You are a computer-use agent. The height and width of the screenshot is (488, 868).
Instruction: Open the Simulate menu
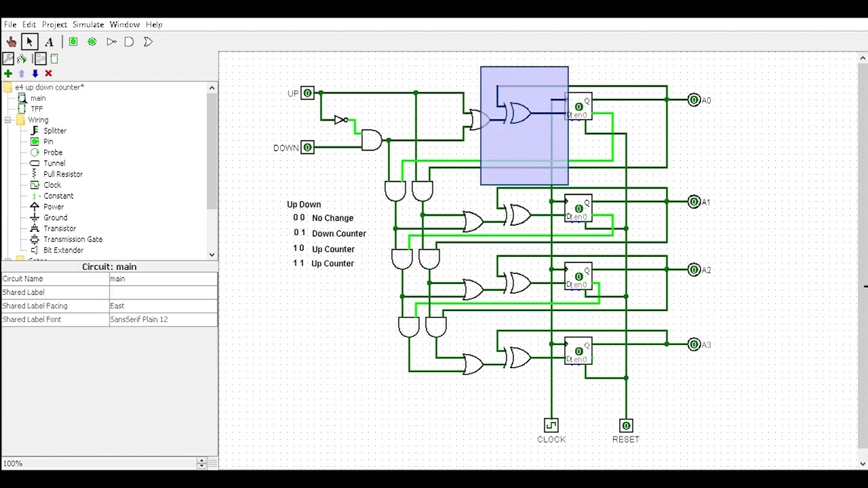88,24
